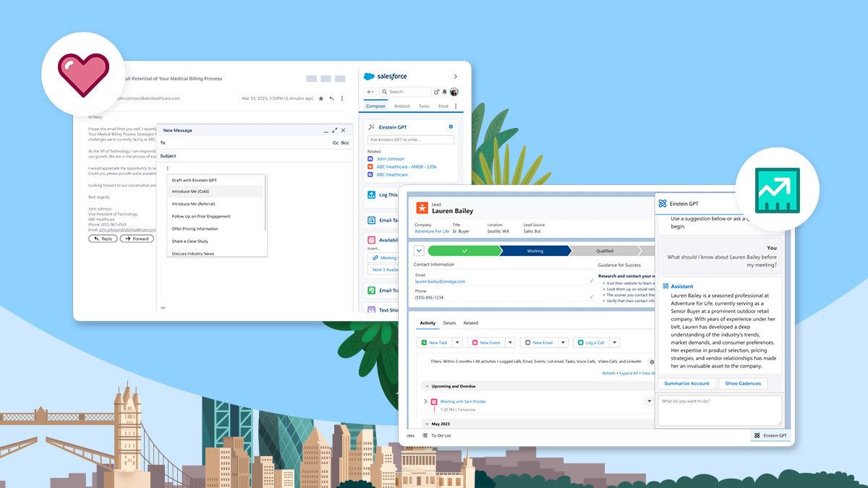The image size is (868, 488).
Task: Open the New Email dropdown arrow
Action: 563,342
